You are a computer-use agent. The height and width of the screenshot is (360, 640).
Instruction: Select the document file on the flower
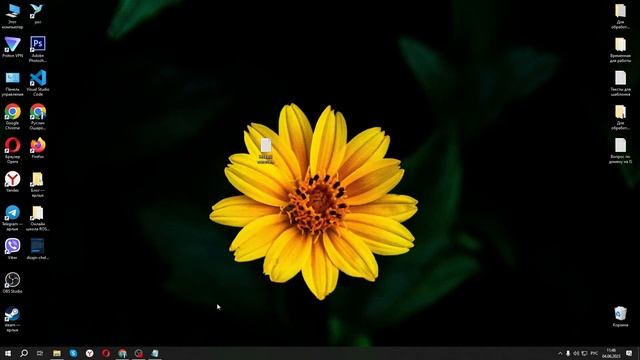(x=266, y=151)
